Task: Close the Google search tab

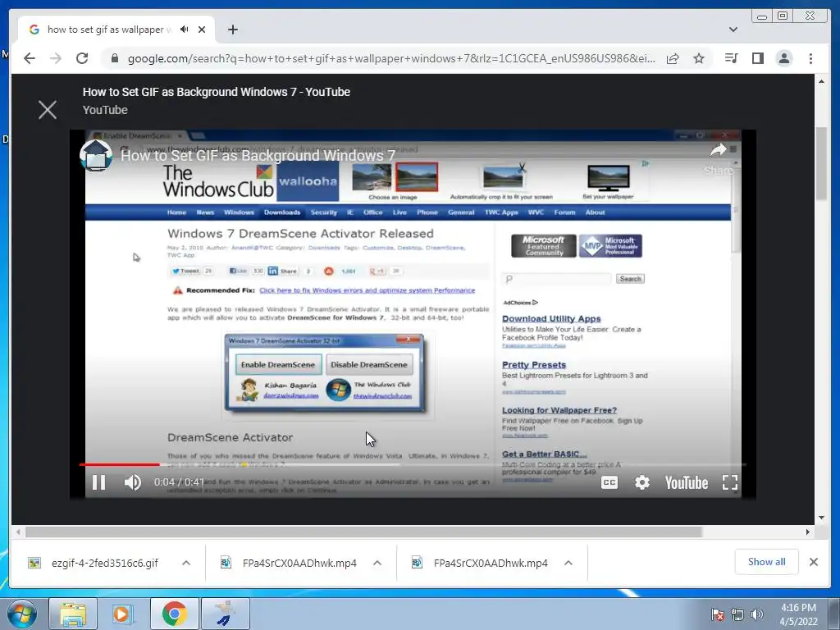Action: pyautogui.click(x=202, y=30)
